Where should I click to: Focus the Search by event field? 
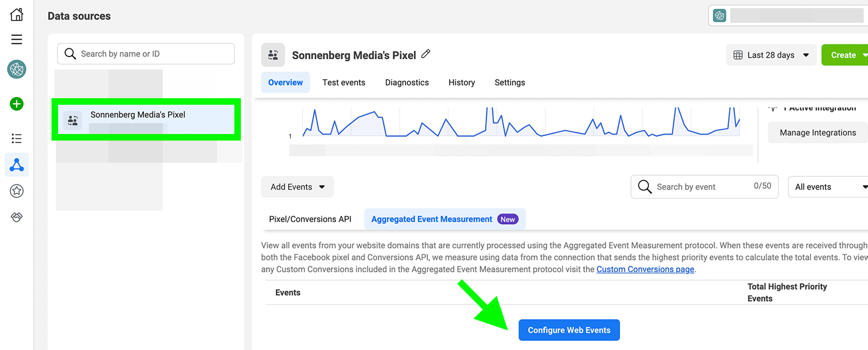pyautogui.click(x=705, y=187)
